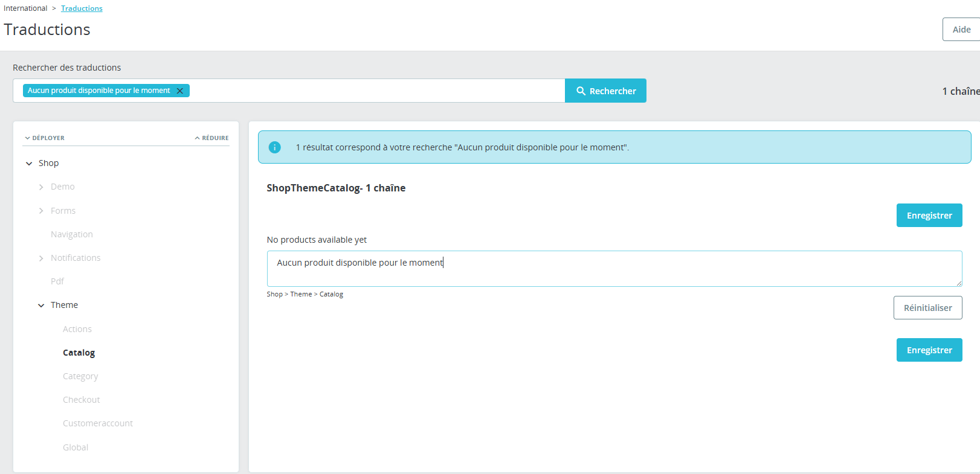Image resolution: width=980 pixels, height=474 pixels.
Task: Expand the Notifications tree node chevron
Action: (41, 258)
